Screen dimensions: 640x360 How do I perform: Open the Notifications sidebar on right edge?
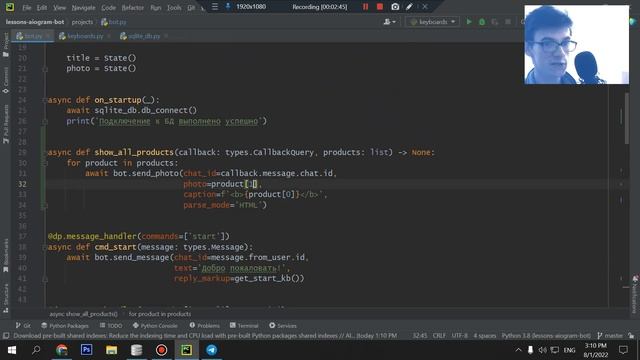tap(635, 295)
